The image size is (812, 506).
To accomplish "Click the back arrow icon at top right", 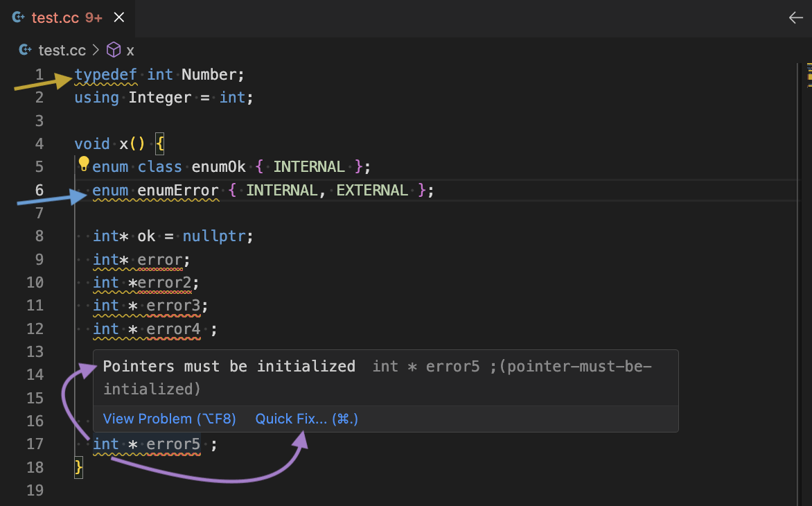I will click(x=795, y=18).
